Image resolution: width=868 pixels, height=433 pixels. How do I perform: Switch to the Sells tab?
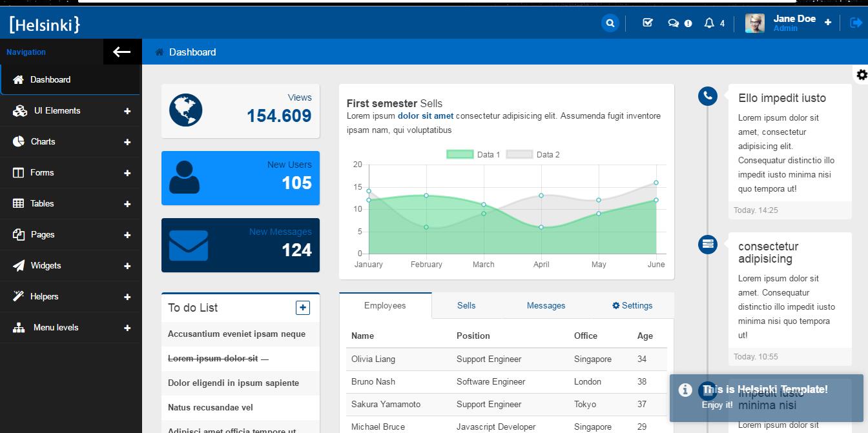(466, 306)
